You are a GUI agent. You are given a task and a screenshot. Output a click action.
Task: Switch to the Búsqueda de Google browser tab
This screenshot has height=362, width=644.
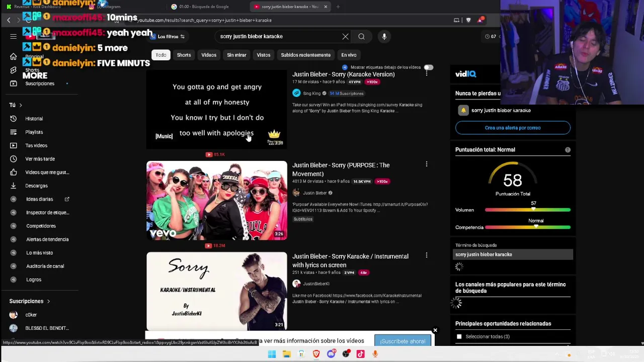(204, 7)
